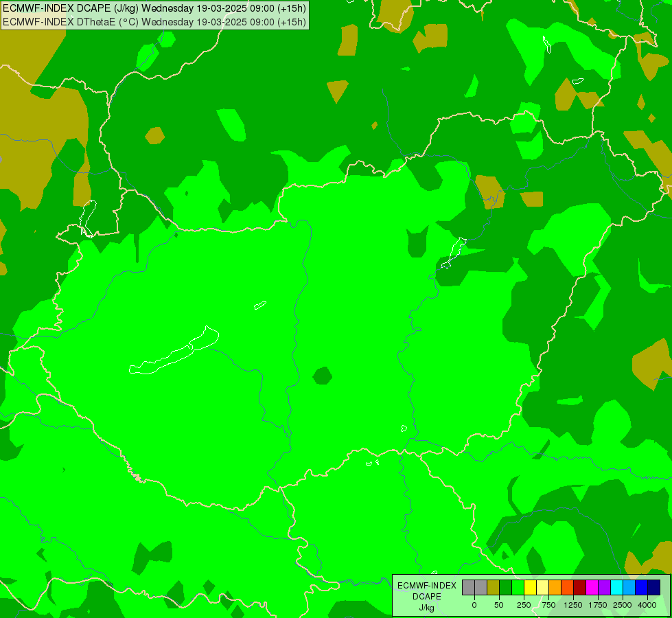The image size is (672, 618).
Task: Click the '1750' legend scale value
Action: tap(598, 605)
